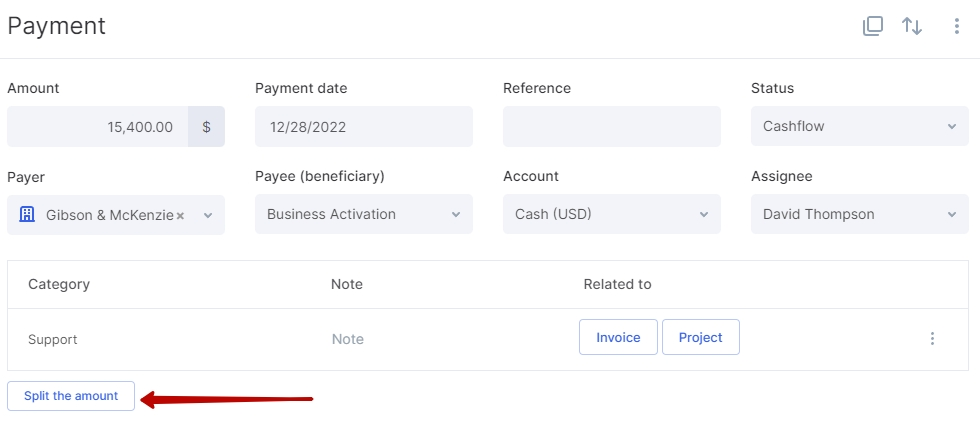Screen dimensions: 980x424
Task: Expand the Account Cash (USD) dropdown
Action: [611, 215]
